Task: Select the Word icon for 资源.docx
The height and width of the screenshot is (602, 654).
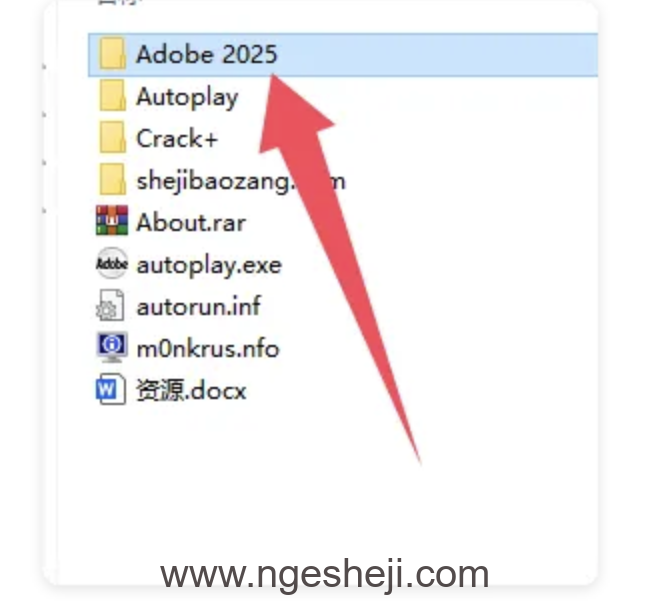Action: coord(111,390)
